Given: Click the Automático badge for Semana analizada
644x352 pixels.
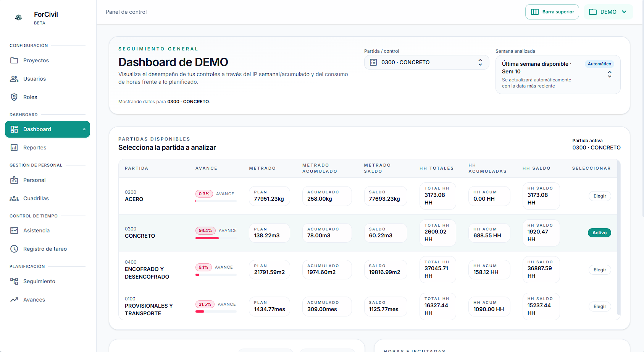Looking at the screenshot, I should point(599,64).
